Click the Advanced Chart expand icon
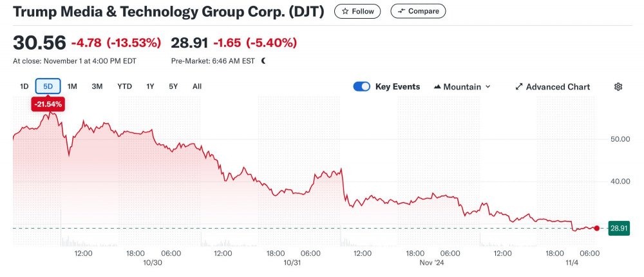644x277 pixels. [x=519, y=87]
